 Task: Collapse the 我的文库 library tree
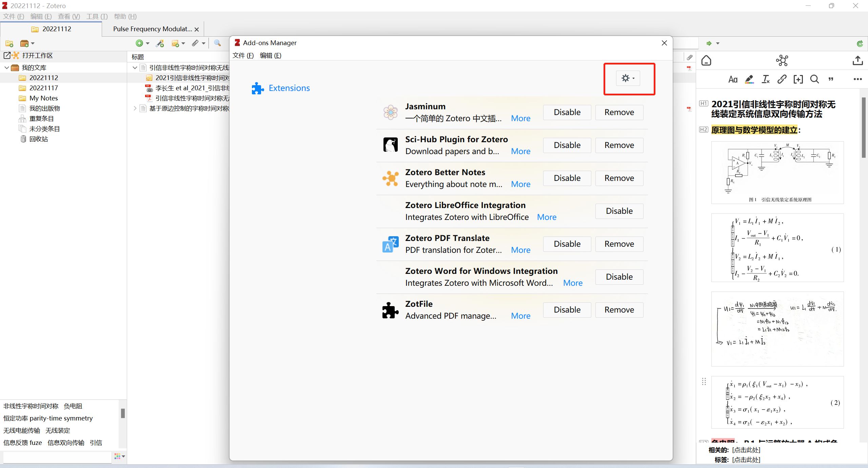(x=6, y=68)
